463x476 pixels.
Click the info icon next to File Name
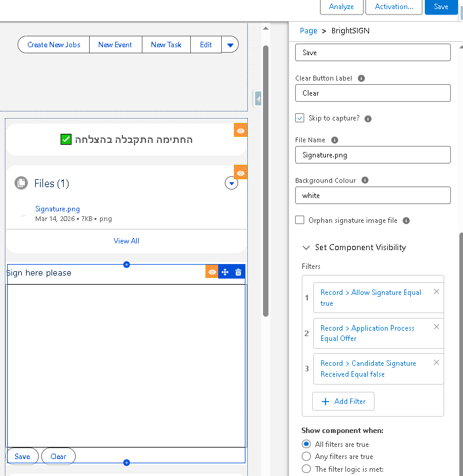(x=335, y=140)
